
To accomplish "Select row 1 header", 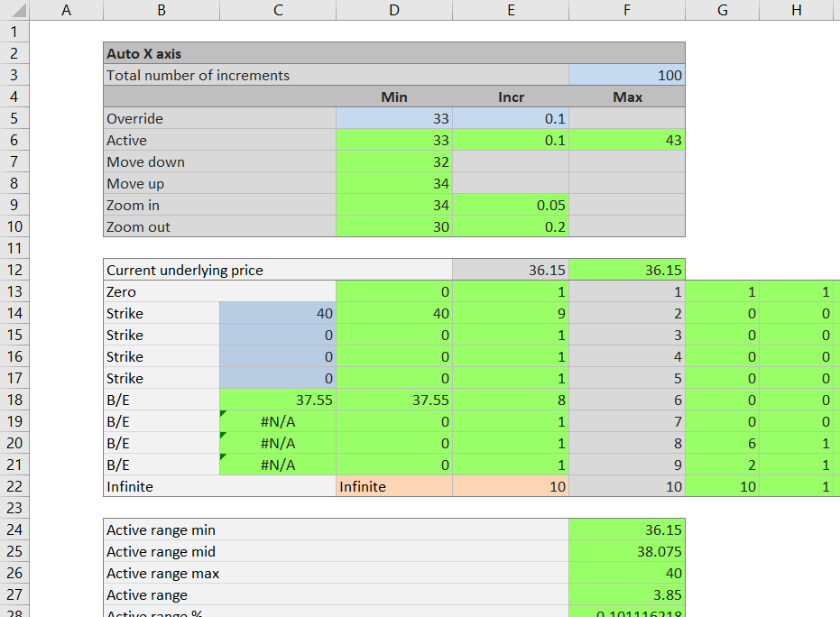I will pos(14,32).
